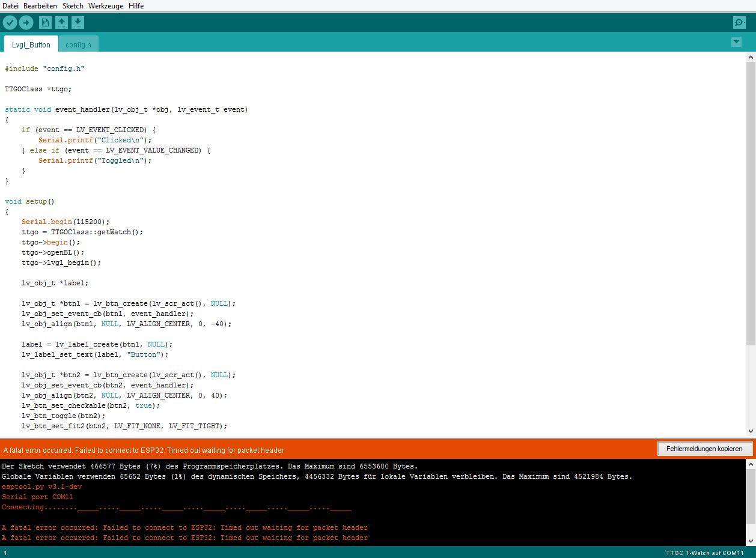Click the 'lv_obj_t *label;' line

[55, 283]
